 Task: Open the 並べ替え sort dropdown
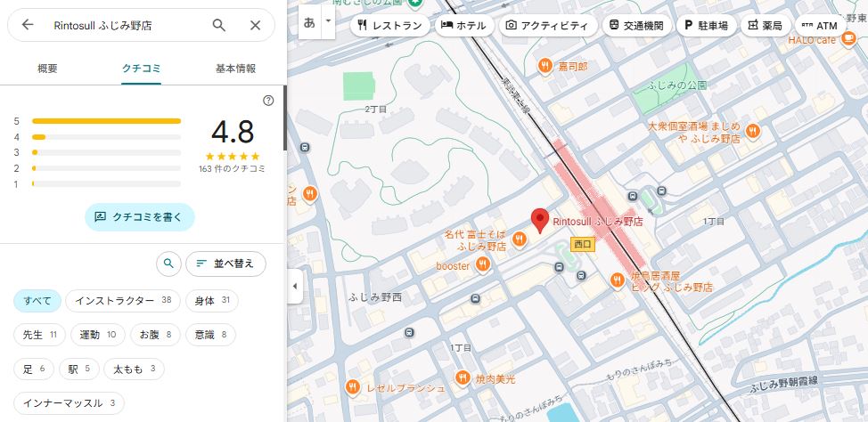(225, 264)
